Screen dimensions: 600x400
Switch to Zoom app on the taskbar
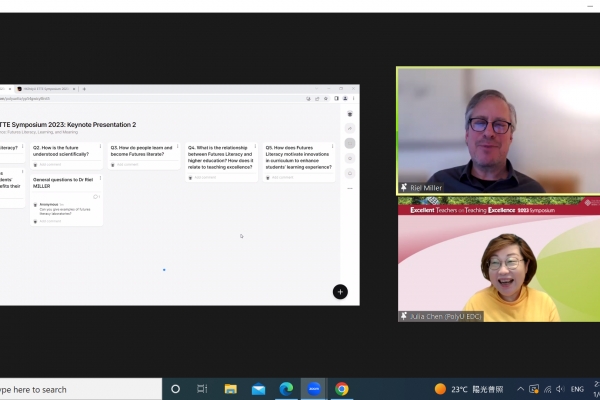point(314,389)
